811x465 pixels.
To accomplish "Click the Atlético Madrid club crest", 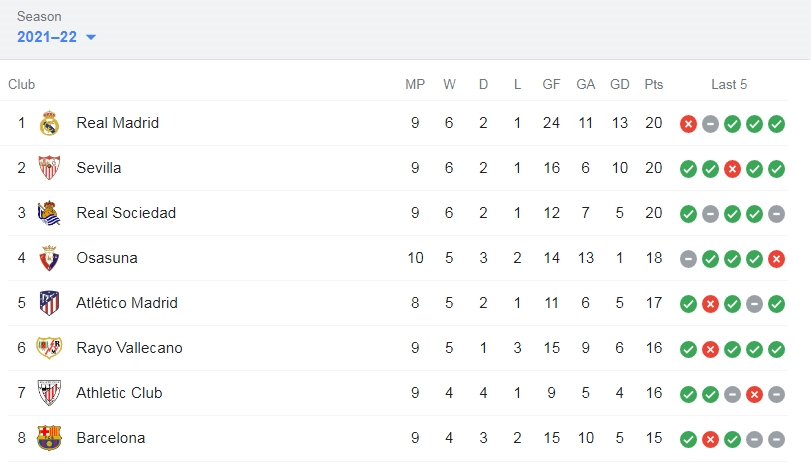I will 49,303.
